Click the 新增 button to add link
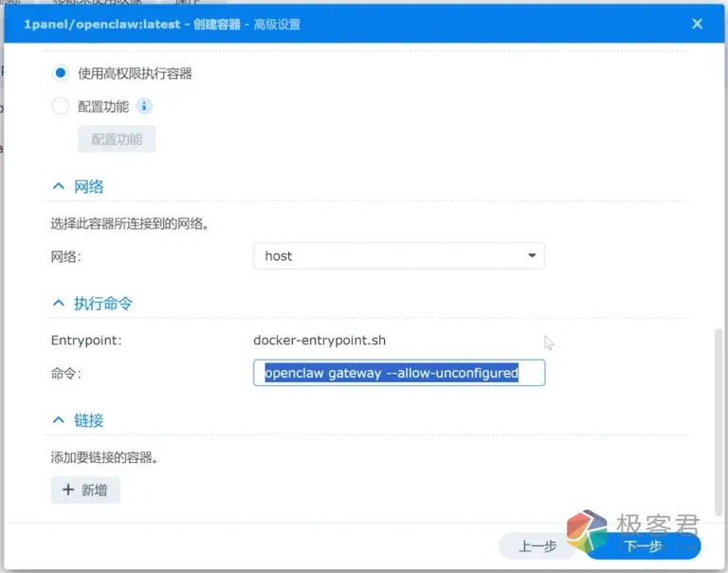Screen dimensions: 728x573 pos(85,490)
